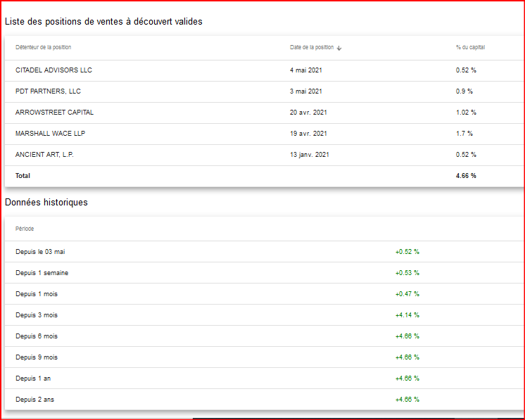Click the date 20 avr. 2021
This screenshot has height=420, width=525.
click(x=308, y=113)
